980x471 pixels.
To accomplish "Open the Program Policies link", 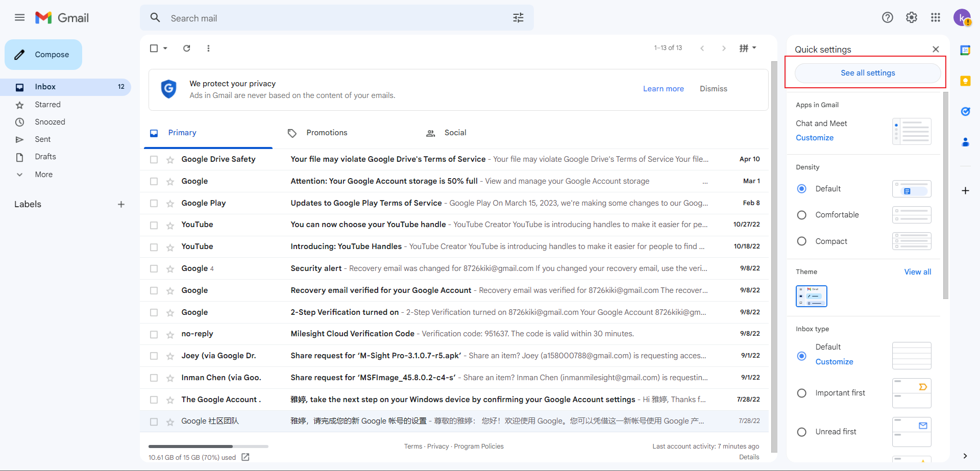I will click(478, 447).
